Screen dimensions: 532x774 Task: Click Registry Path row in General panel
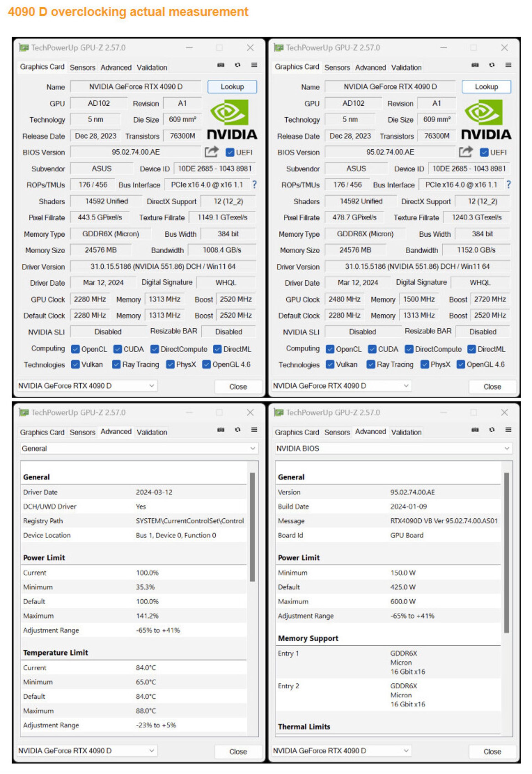click(134, 521)
